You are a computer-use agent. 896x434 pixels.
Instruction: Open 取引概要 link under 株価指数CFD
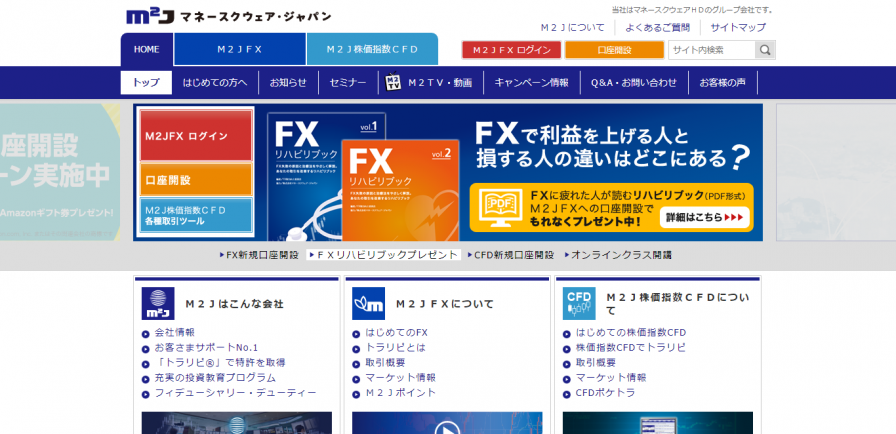point(596,363)
